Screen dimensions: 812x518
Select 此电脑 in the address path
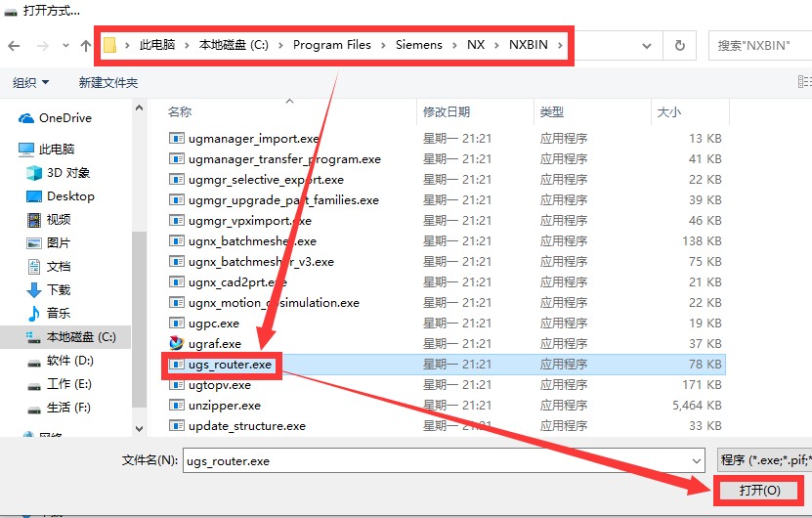(157, 45)
